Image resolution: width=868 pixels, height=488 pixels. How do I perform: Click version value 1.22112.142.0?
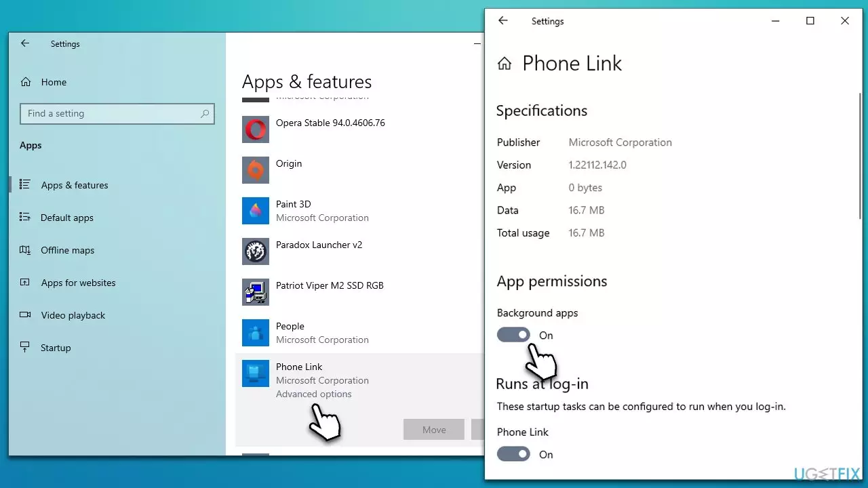pos(597,165)
